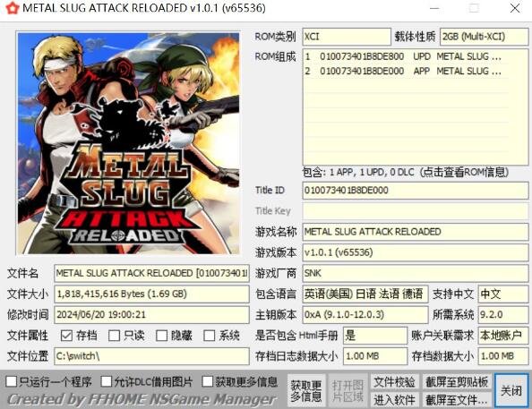532x409 pixels.
Task: Click the Title ID field
Action: [415, 191]
